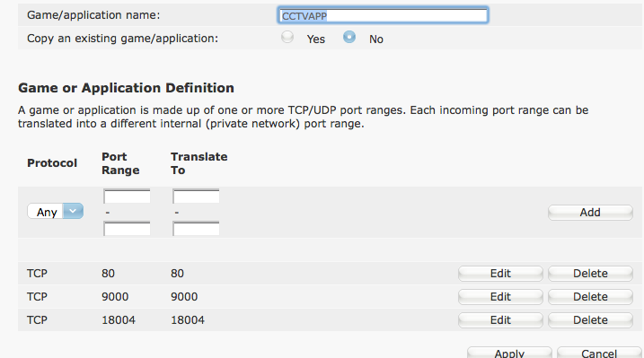The image size is (644, 358).
Task: Click the Port Range start field
Action: tap(127, 196)
